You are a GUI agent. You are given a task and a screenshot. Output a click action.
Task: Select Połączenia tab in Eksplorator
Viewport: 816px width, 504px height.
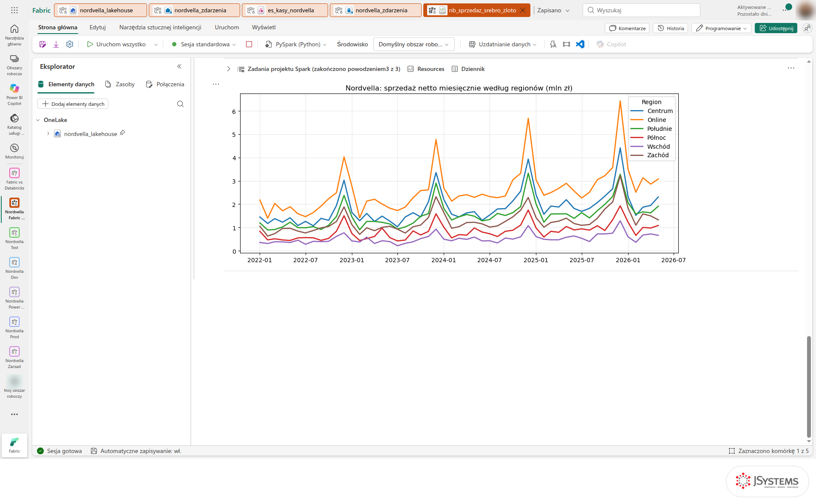(x=165, y=84)
